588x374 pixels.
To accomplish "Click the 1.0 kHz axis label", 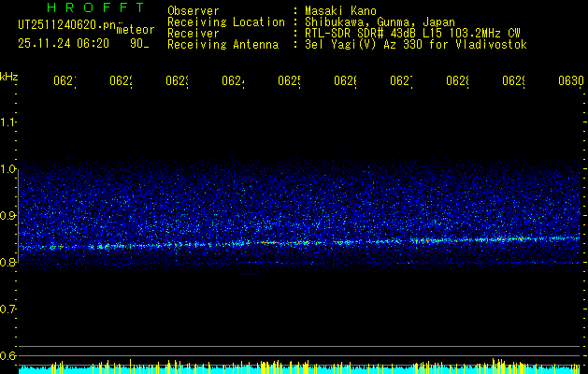I will pyautogui.click(x=7, y=169).
